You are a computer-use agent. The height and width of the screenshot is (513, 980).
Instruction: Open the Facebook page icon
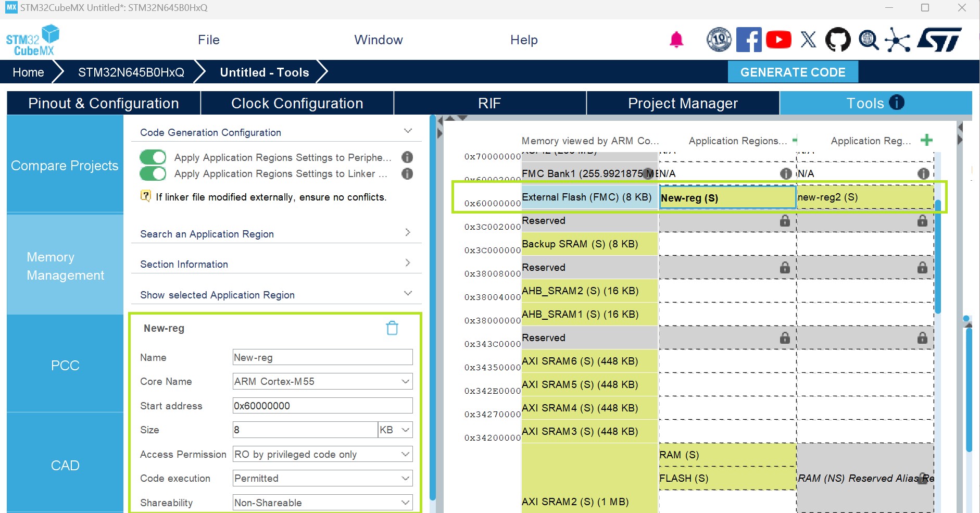[749, 40]
